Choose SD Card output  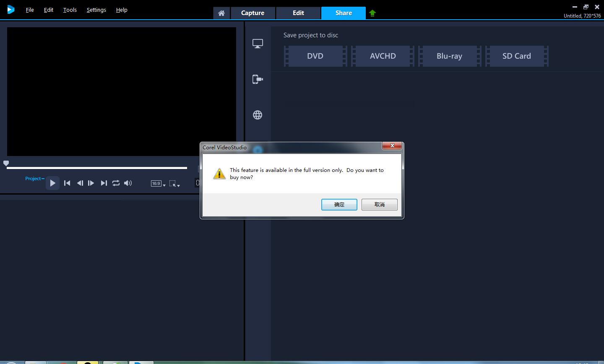pyautogui.click(x=517, y=56)
